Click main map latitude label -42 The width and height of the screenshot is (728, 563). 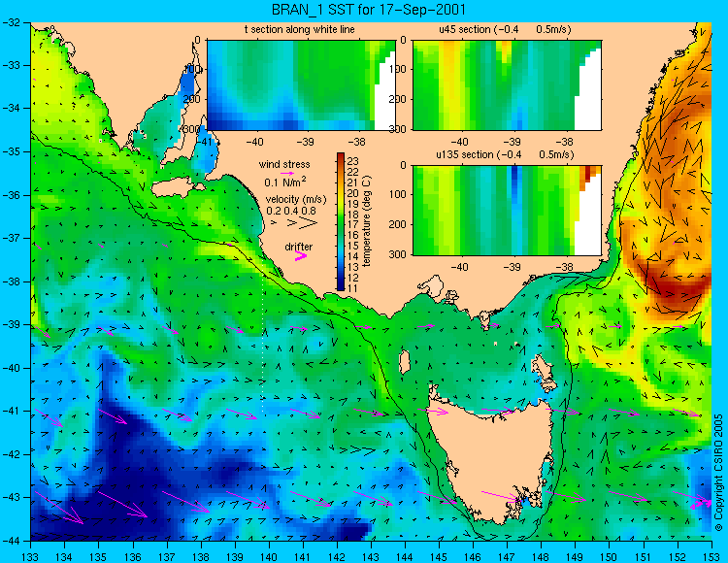click(11, 454)
